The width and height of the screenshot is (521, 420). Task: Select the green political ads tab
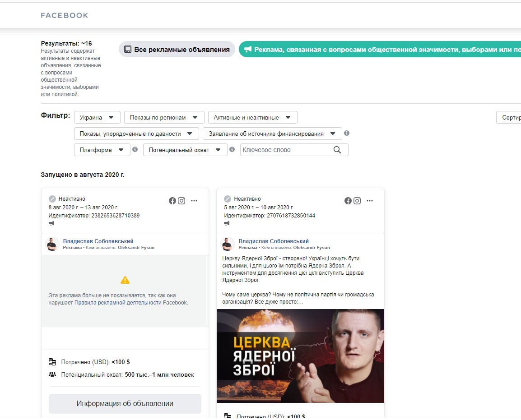(x=379, y=50)
